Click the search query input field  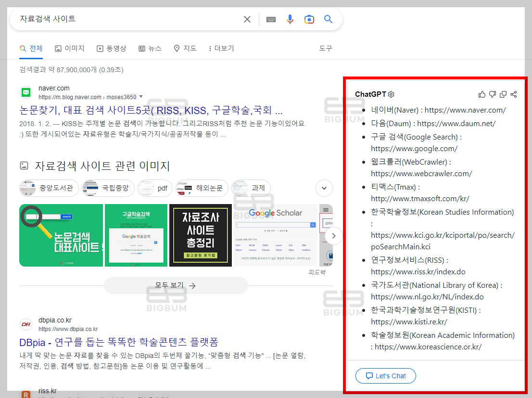tap(129, 19)
